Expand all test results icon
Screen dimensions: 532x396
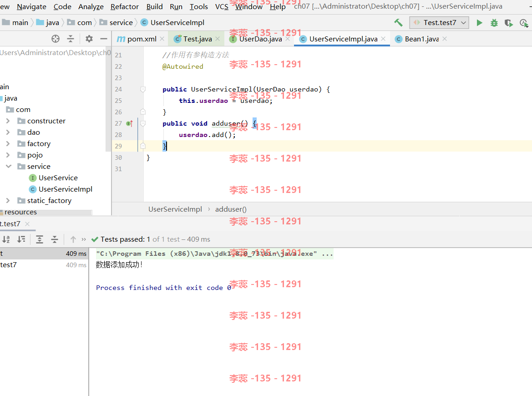click(39, 239)
